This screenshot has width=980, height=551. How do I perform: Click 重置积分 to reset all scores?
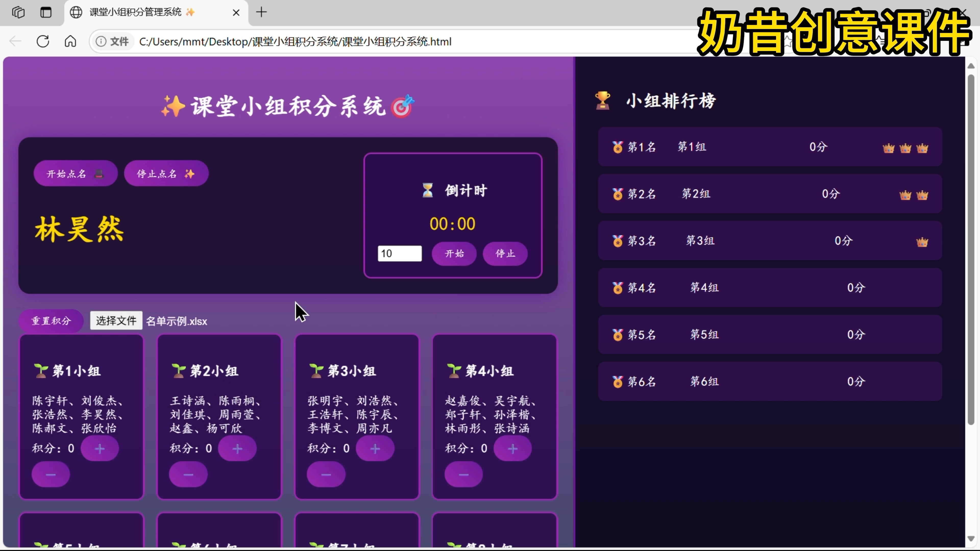[x=51, y=321]
